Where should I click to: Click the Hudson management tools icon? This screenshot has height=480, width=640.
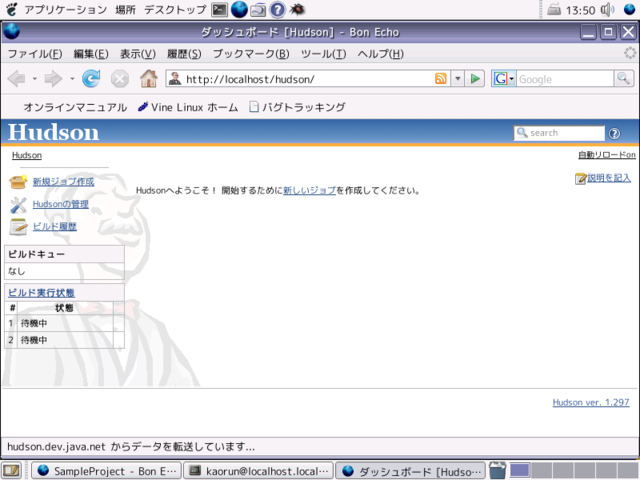pos(18,205)
